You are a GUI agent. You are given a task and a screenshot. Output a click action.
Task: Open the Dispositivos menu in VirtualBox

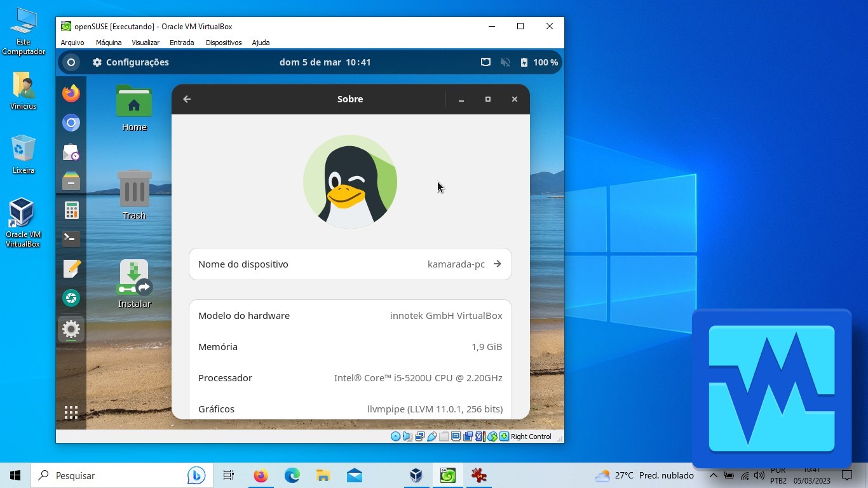click(223, 43)
